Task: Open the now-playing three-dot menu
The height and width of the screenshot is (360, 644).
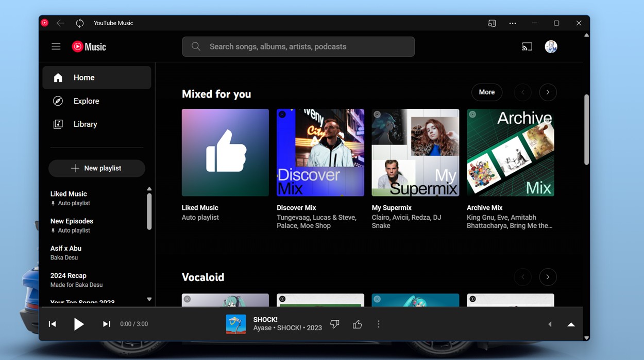Action: coord(379,324)
